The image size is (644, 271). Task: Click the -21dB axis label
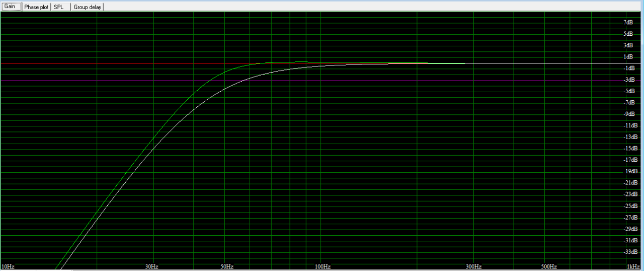tap(630, 183)
